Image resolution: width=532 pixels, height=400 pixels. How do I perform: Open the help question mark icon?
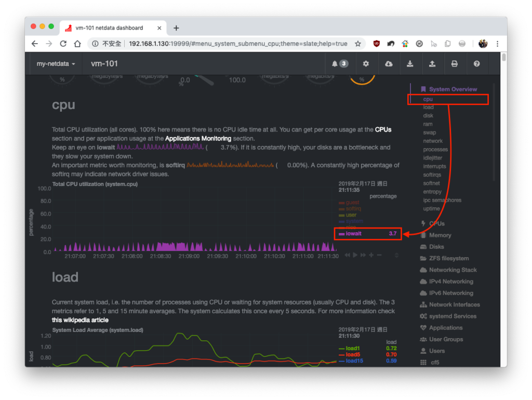(476, 64)
